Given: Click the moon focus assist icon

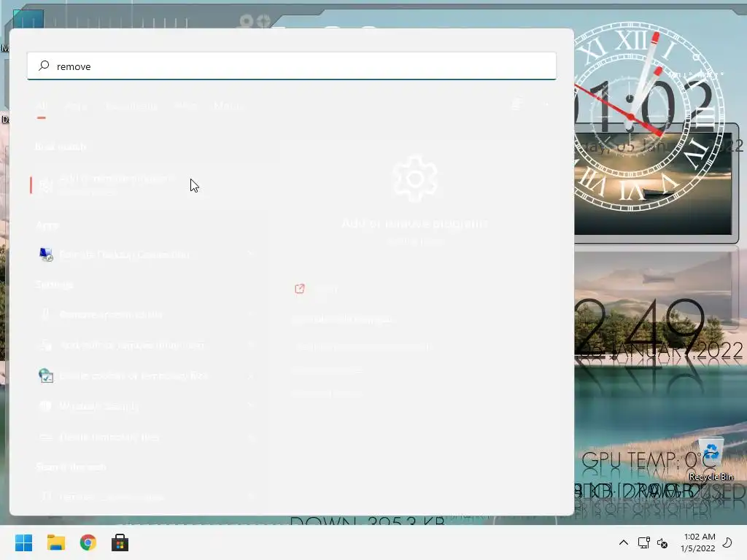Looking at the screenshot, I should [x=727, y=542].
